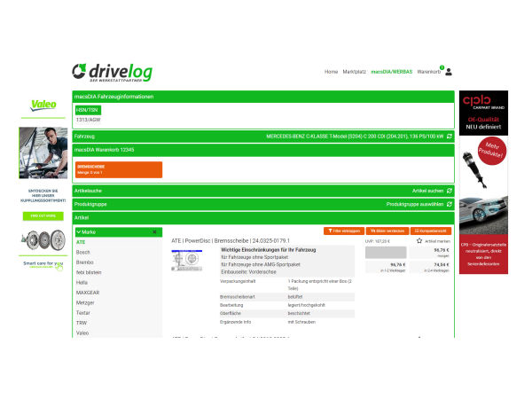Collapse the Artikel section header
Image resolution: width=532 pixels, height=399 pixels.
point(263,218)
